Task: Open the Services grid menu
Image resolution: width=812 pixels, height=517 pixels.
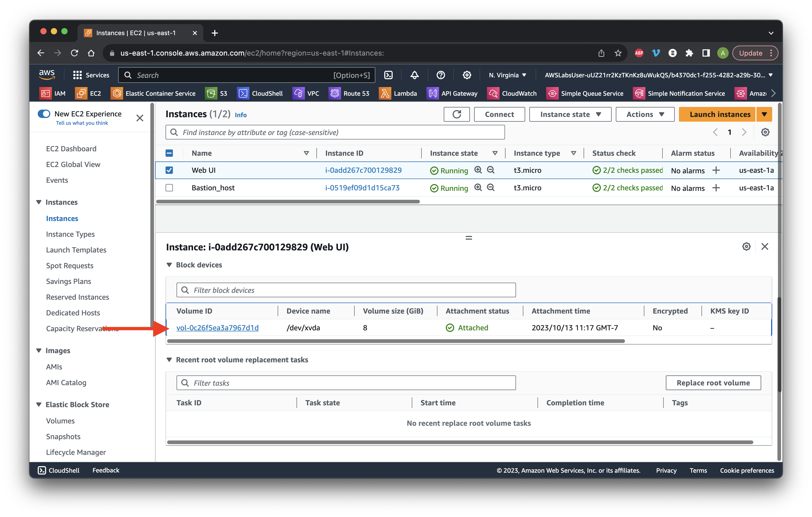Action: click(x=91, y=75)
